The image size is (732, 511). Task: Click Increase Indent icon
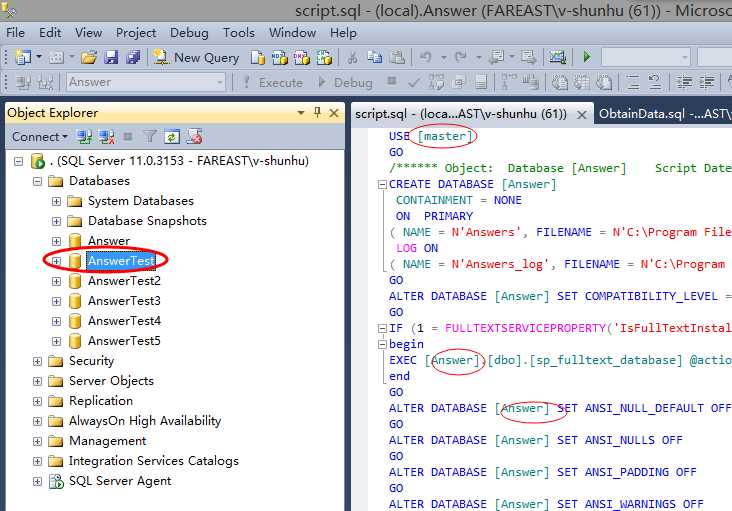[x=707, y=83]
